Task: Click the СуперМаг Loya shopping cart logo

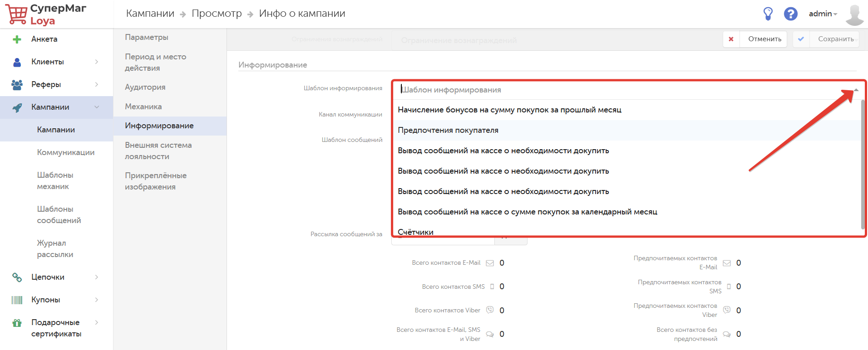Action: (17, 15)
